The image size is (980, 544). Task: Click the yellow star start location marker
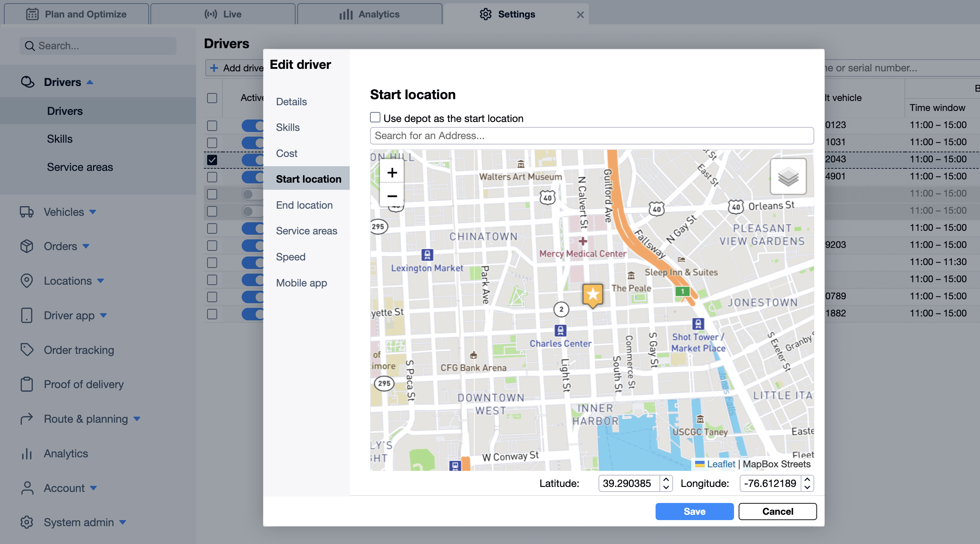tap(592, 294)
